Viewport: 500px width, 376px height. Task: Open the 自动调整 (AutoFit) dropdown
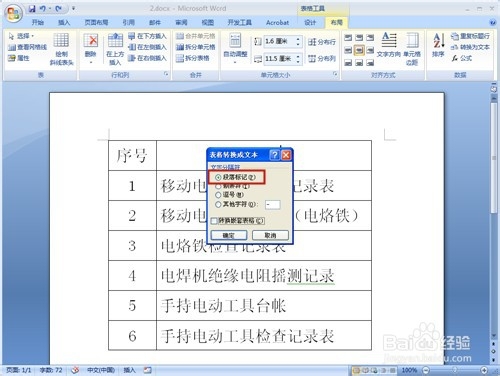[x=235, y=49]
